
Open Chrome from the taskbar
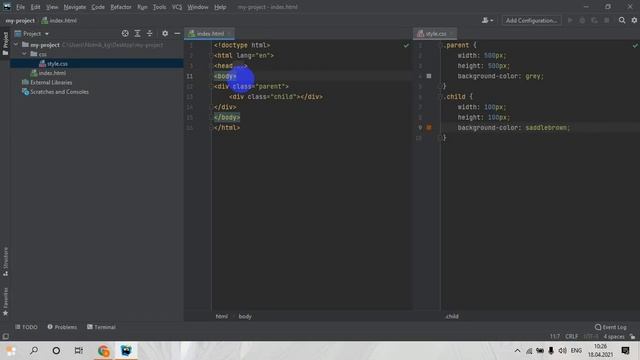click(104, 351)
